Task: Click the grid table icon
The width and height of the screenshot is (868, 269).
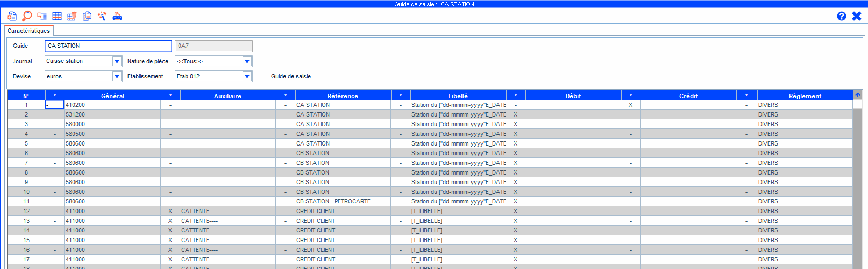Action: click(x=57, y=16)
